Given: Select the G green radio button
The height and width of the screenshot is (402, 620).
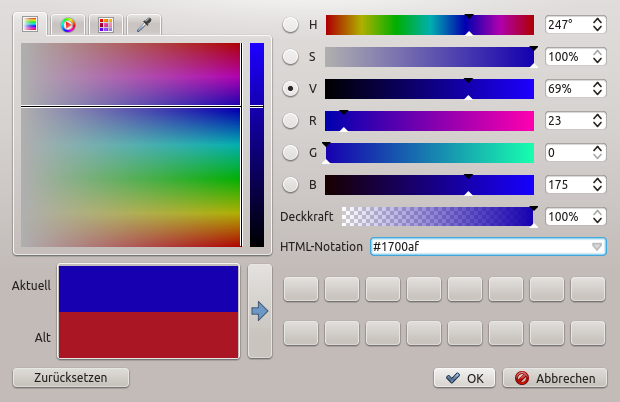Looking at the screenshot, I should 290,153.
